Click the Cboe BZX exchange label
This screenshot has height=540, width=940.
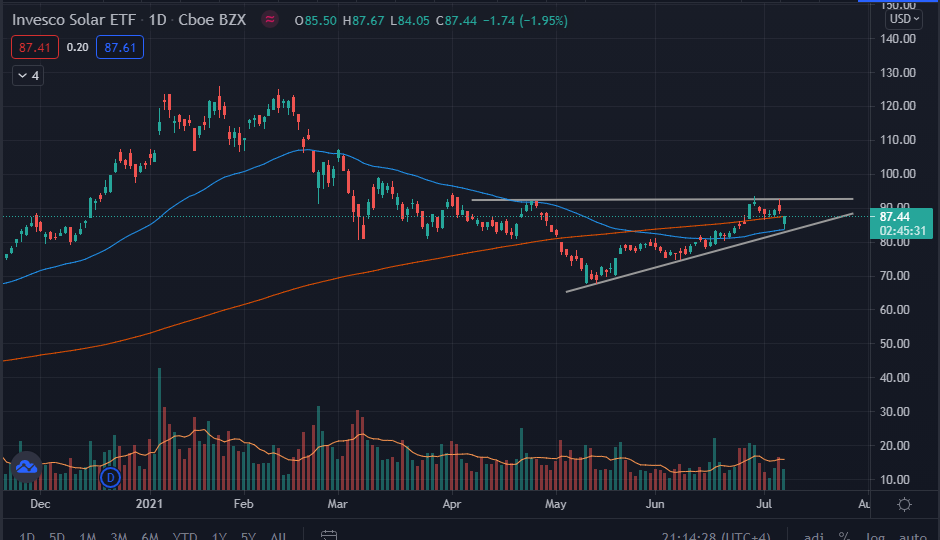point(212,20)
